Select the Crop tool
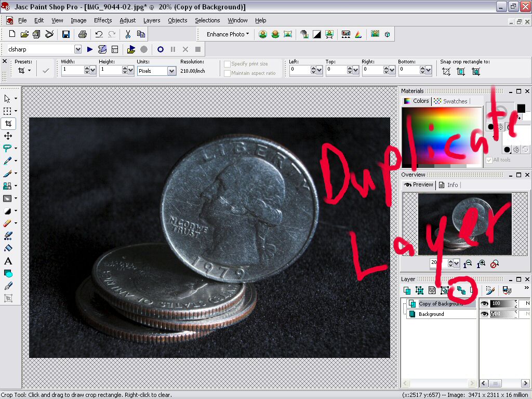The image size is (532, 399). [x=8, y=123]
